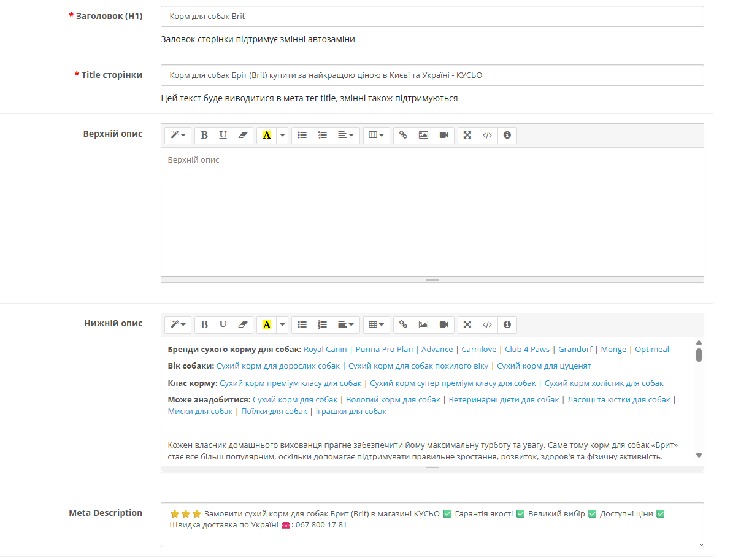The width and height of the screenshot is (741, 560).
Task: Open link Іграшки для собак
Action: (351, 412)
